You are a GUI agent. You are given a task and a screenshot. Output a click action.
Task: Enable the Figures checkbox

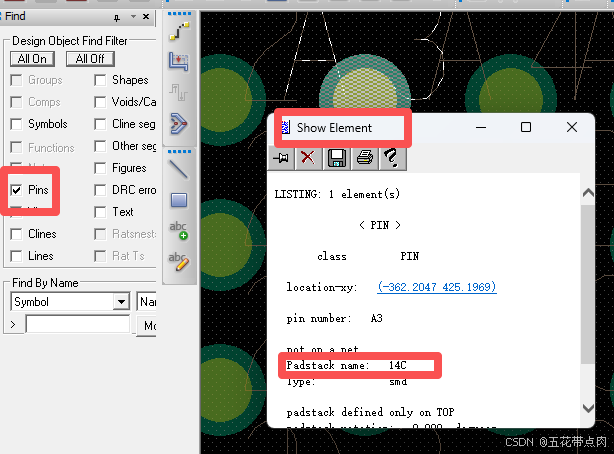(100, 168)
